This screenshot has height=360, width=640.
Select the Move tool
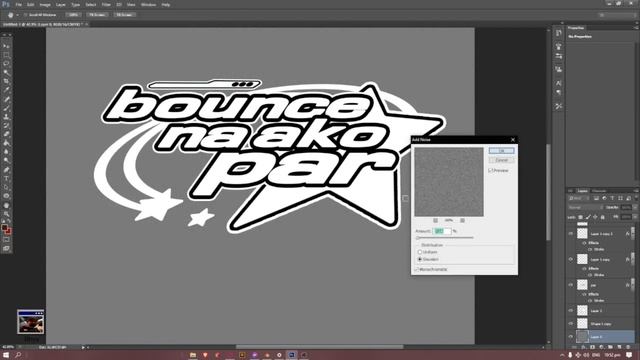tap(6, 46)
